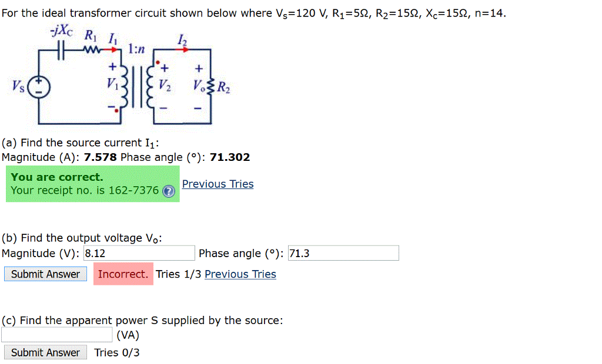The image size is (602, 364).
Task: Open Previous Tries for part (b)
Action: coord(240,274)
